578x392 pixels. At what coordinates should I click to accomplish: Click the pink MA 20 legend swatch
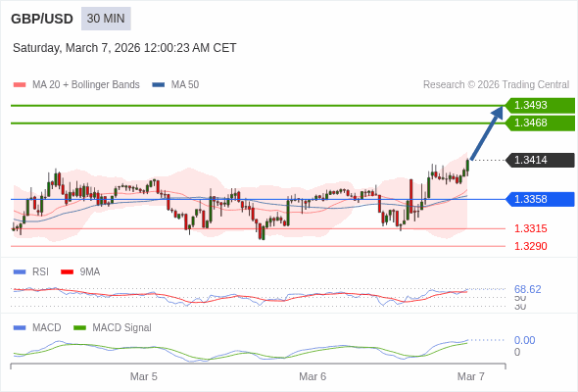pos(20,85)
